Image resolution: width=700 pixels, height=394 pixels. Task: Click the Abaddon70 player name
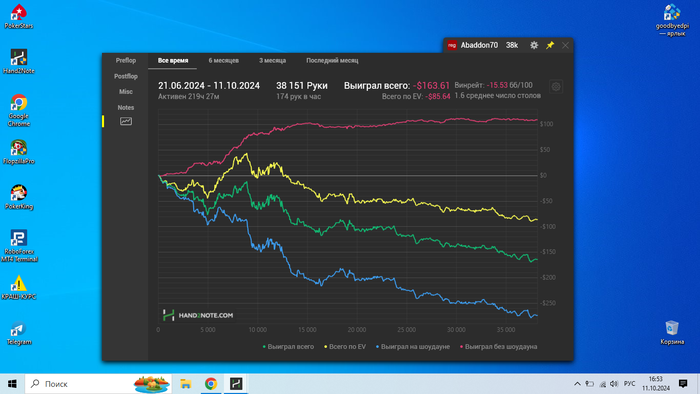click(x=479, y=45)
